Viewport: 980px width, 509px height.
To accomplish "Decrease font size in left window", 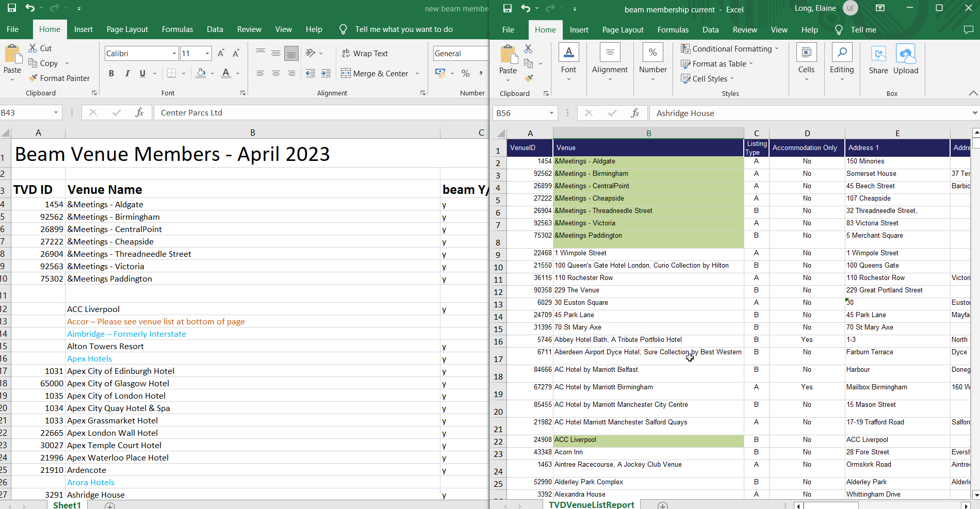I will click(236, 53).
